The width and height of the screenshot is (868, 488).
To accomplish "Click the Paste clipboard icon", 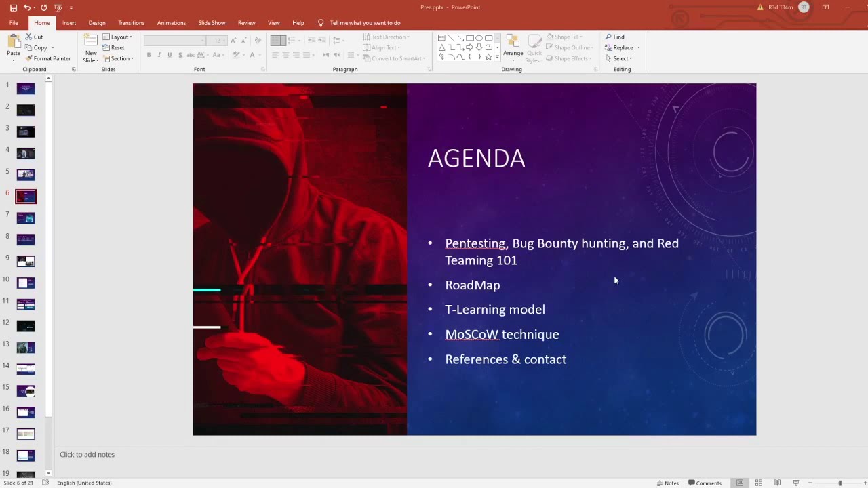I will pyautogui.click(x=14, y=42).
